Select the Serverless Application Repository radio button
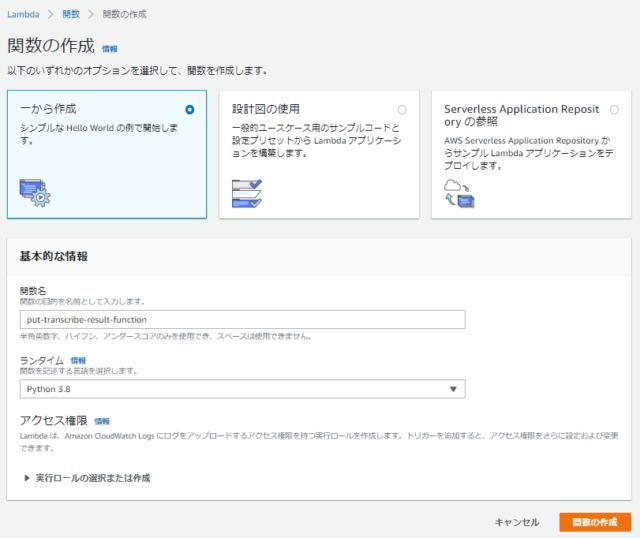This screenshot has width=640, height=538. pyautogui.click(x=614, y=109)
